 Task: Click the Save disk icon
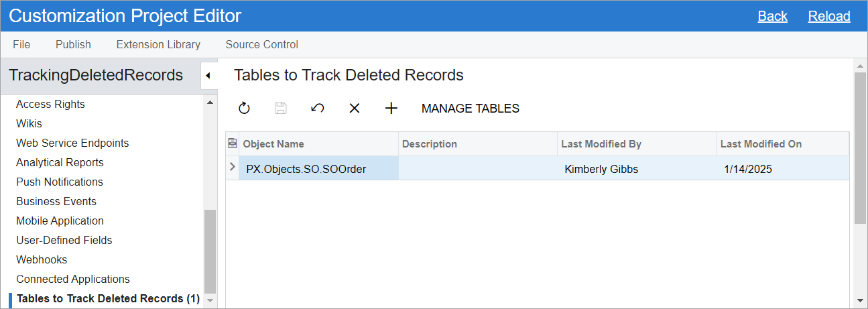click(x=281, y=109)
